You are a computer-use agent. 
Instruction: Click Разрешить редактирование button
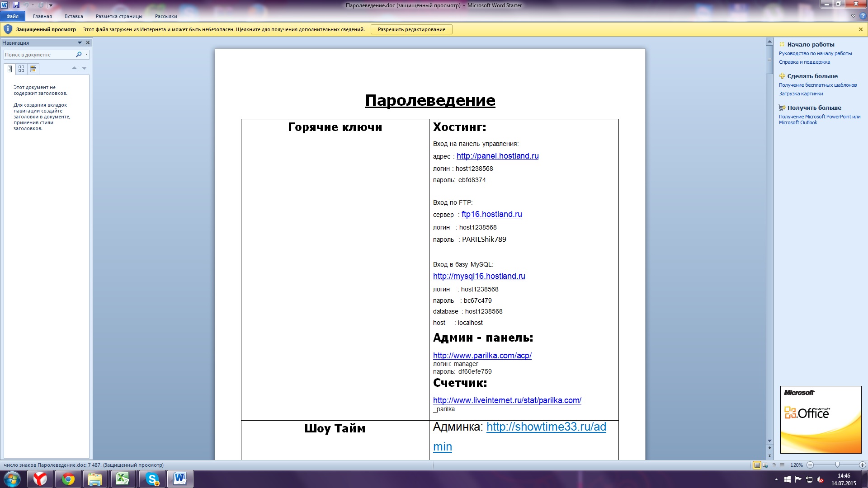pyautogui.click(x=411, y=29)
